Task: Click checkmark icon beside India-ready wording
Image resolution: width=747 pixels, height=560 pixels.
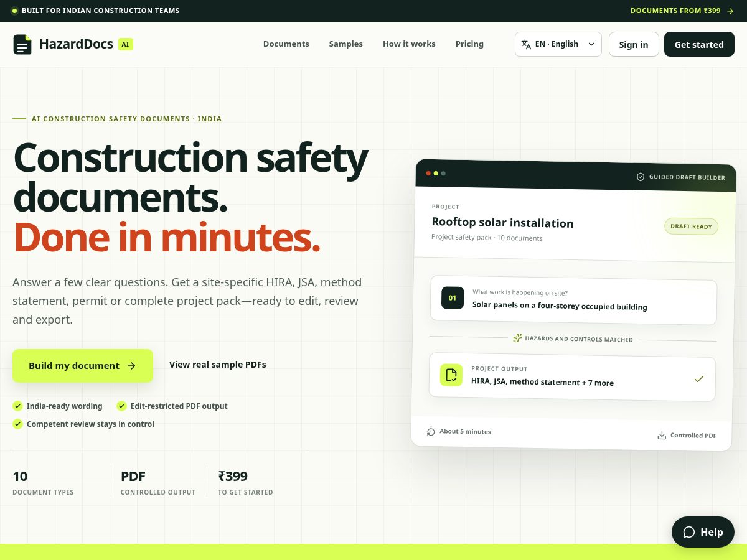Action: click(17, 406)
